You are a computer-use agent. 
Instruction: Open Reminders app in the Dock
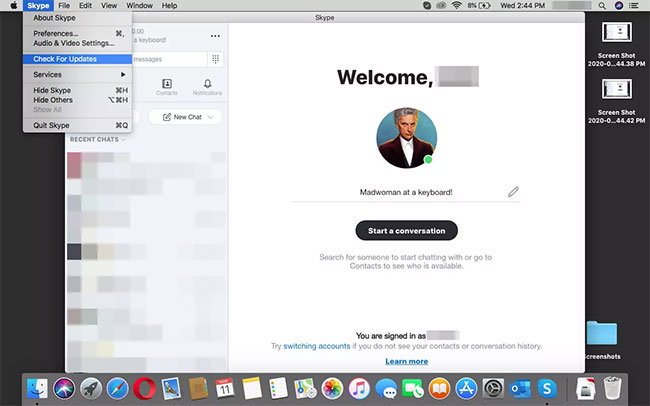(278, 389)
